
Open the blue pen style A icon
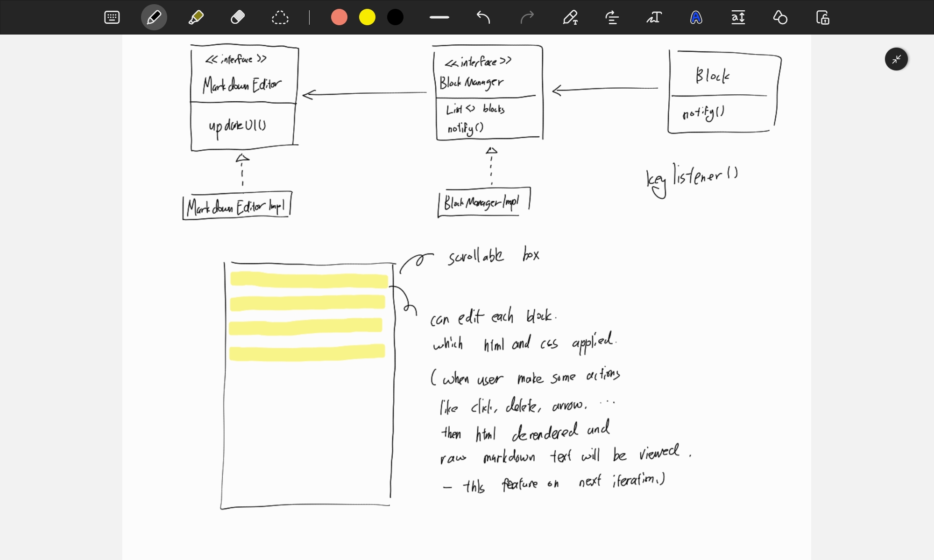(x=696, y=18)
